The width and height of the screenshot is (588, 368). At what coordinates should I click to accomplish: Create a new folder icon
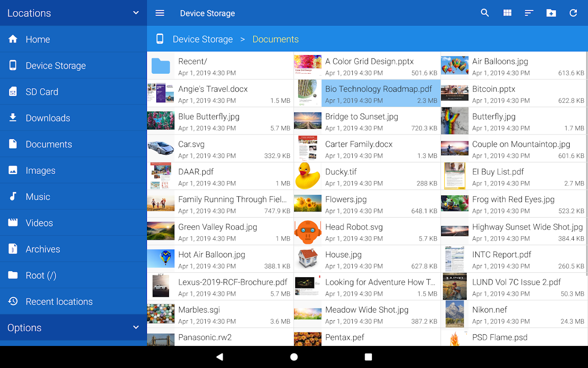click(551, 13)
